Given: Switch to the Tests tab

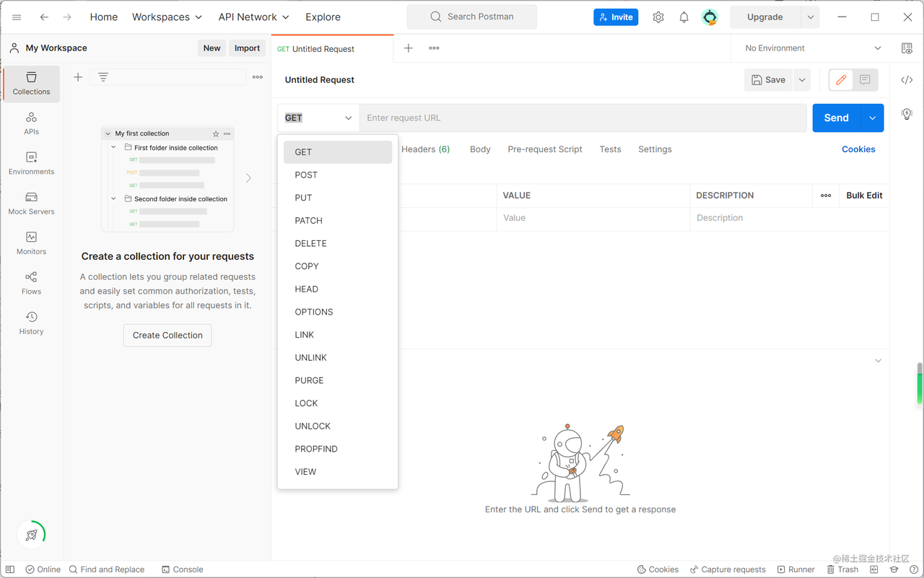Looking at the screenshot, I should [610, 149].
